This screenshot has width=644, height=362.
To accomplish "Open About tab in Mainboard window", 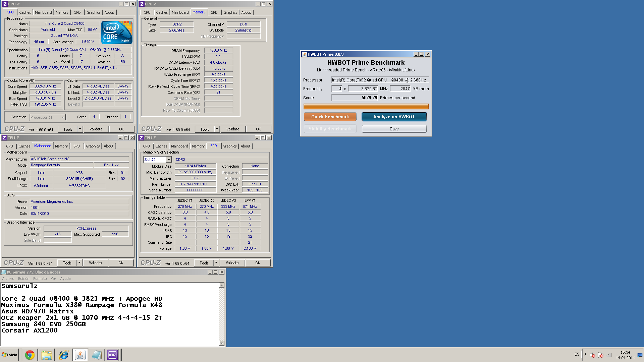I will [x=108, y=146].
